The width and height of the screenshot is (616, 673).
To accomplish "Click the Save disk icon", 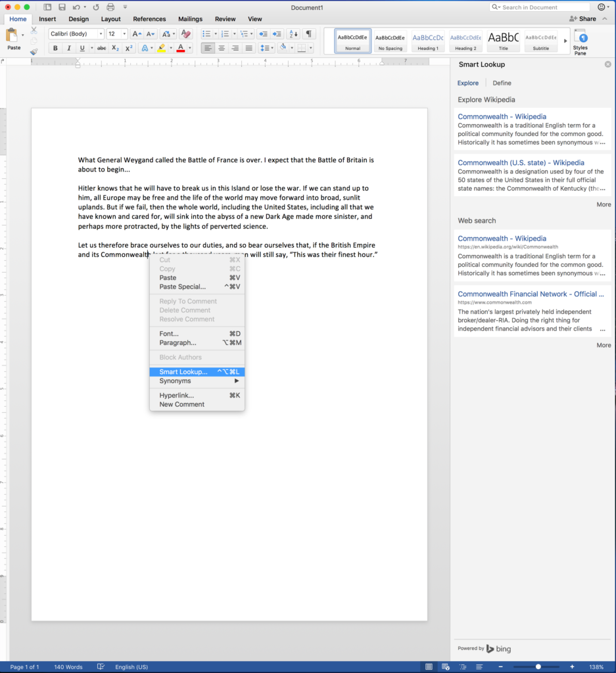I will click(x=62, y=7).
